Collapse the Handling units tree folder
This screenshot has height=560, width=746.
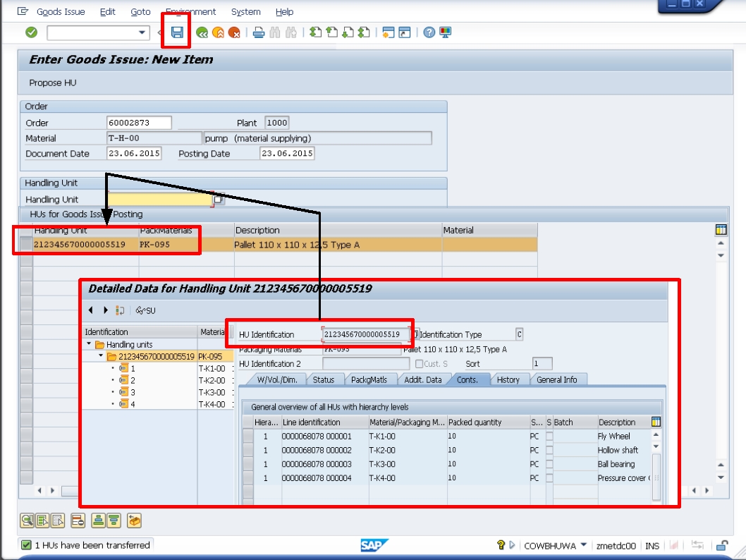[90, 343]
